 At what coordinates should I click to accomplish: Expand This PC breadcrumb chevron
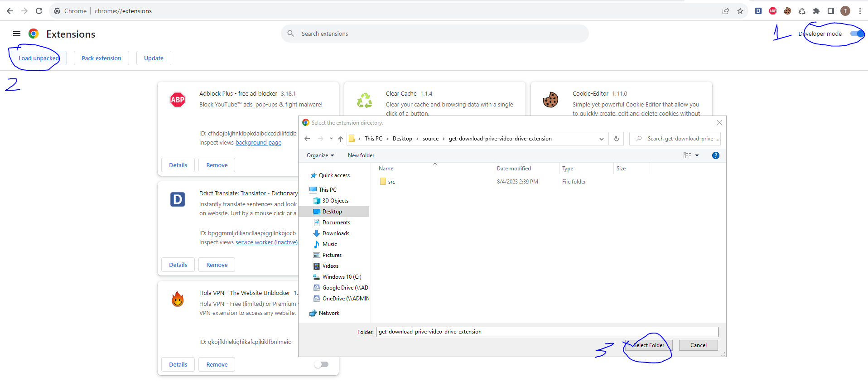(x=388, y=139)
